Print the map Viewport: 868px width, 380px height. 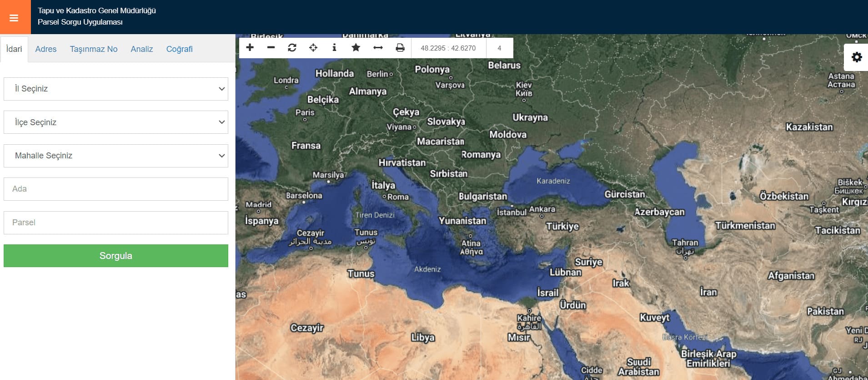(400, 47)
